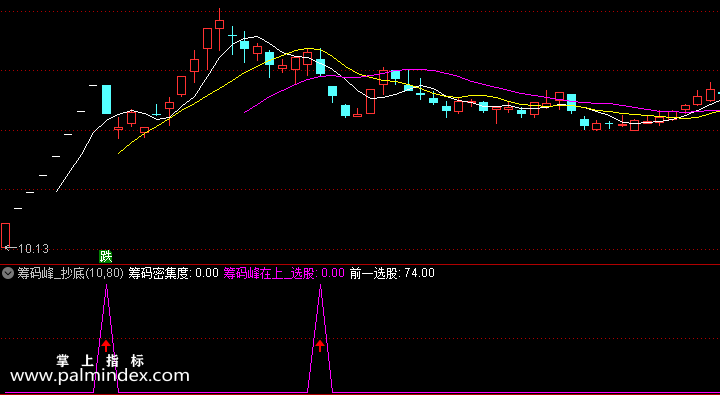
Task: Select the yellow moving average line start
Action: pyautogui.click(x=119, y=152)
